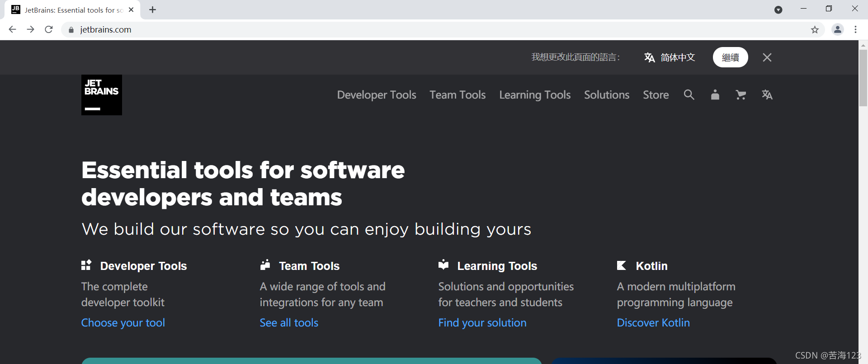Open the Learning Tools navigation menu
Image resolution: width=868 pixels, height=364 pixels.
point(535,95)
